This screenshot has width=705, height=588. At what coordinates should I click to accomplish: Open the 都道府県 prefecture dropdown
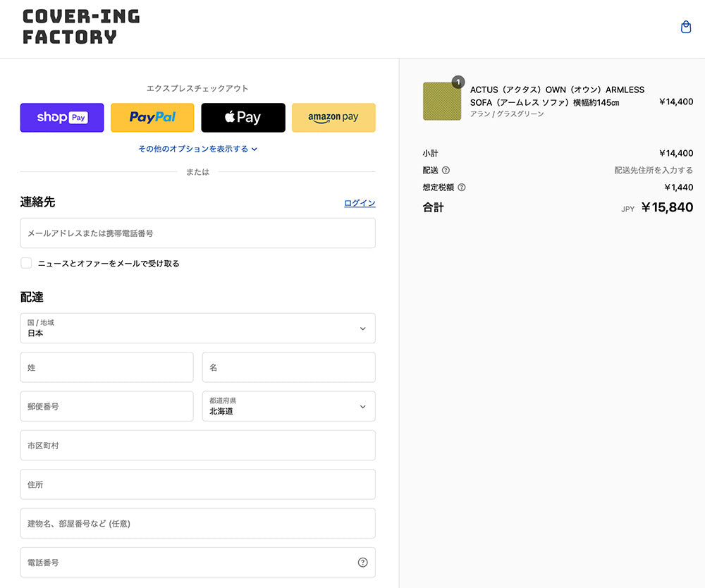click(x=288, y=407)
